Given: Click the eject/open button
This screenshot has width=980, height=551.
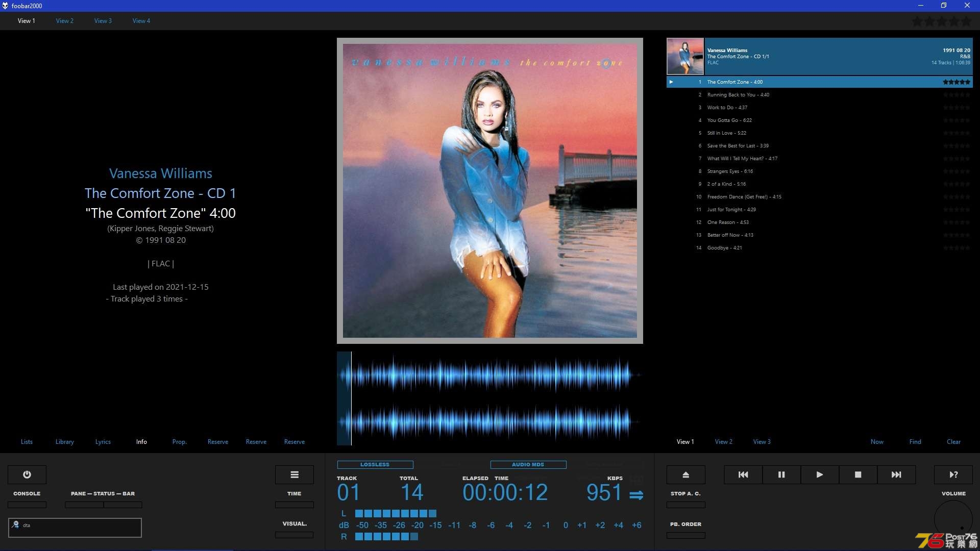Looking at the screenshot, I should tap(686, 474).
